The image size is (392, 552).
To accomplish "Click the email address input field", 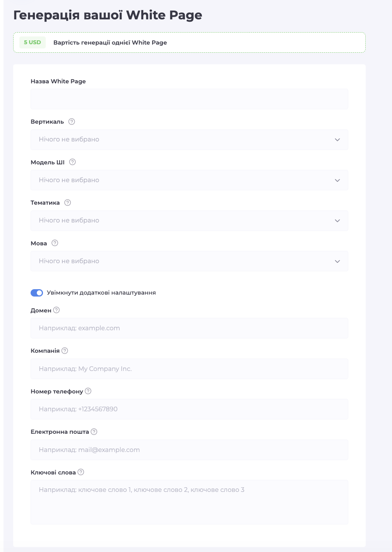I will 189,450.
